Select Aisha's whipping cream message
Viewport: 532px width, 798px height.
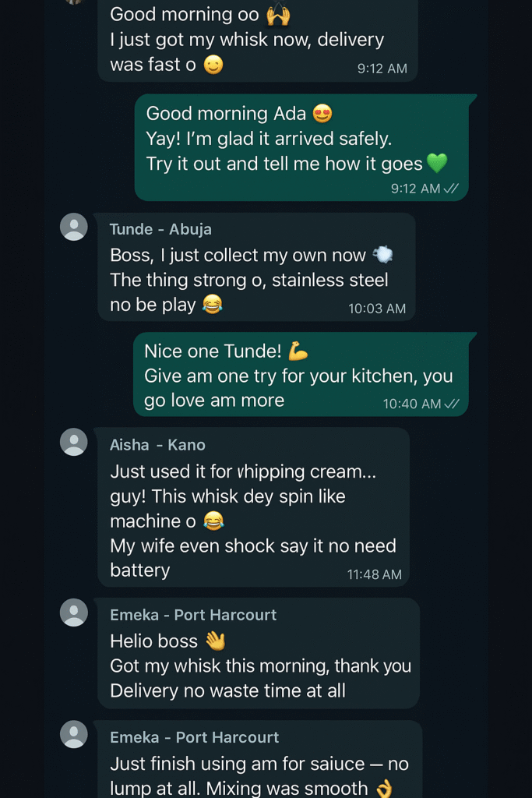(x=253, y=508)
